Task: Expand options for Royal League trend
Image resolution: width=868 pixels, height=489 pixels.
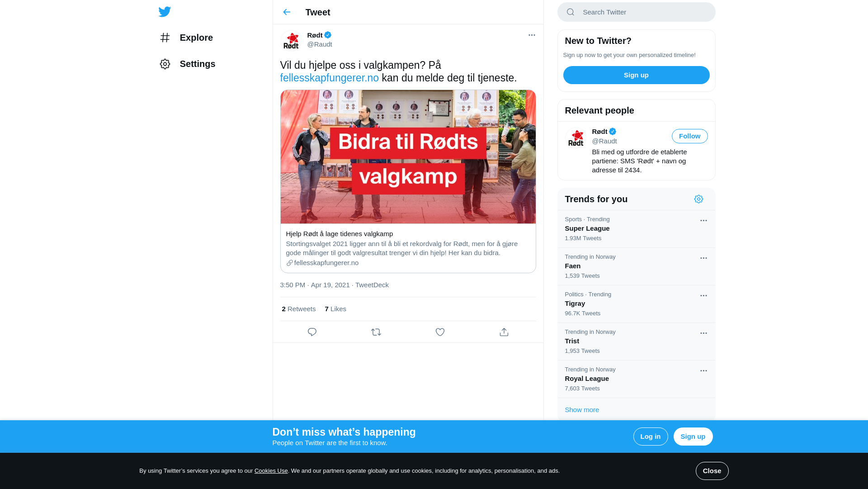Action: pos(703,371)
